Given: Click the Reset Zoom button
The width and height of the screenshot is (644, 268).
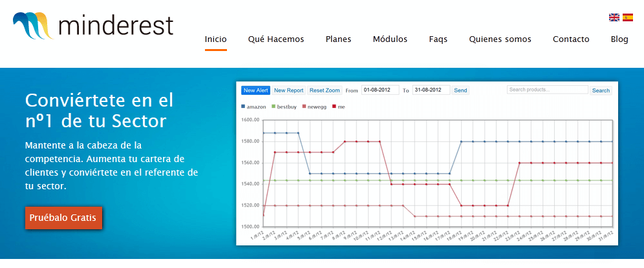Looking at the screenshot, I should pyautogui.click(x=325, y=90).
